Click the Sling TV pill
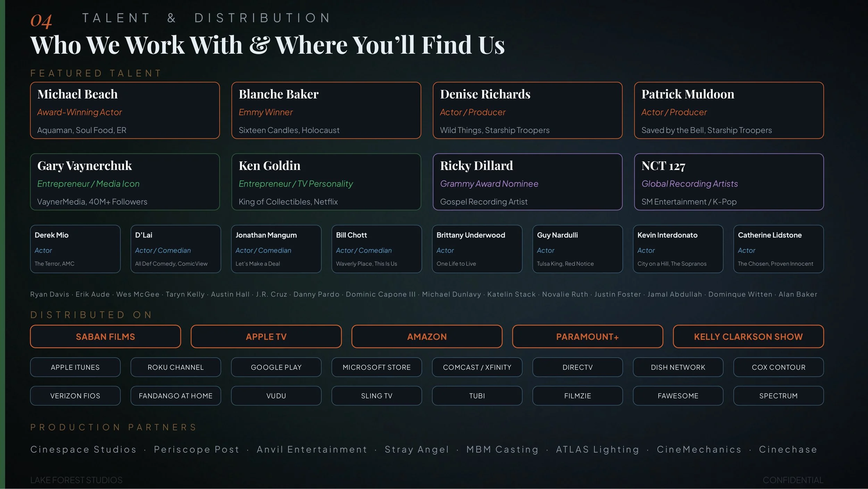The width and height of the screenshot is (868, 489). pos(377,396)
